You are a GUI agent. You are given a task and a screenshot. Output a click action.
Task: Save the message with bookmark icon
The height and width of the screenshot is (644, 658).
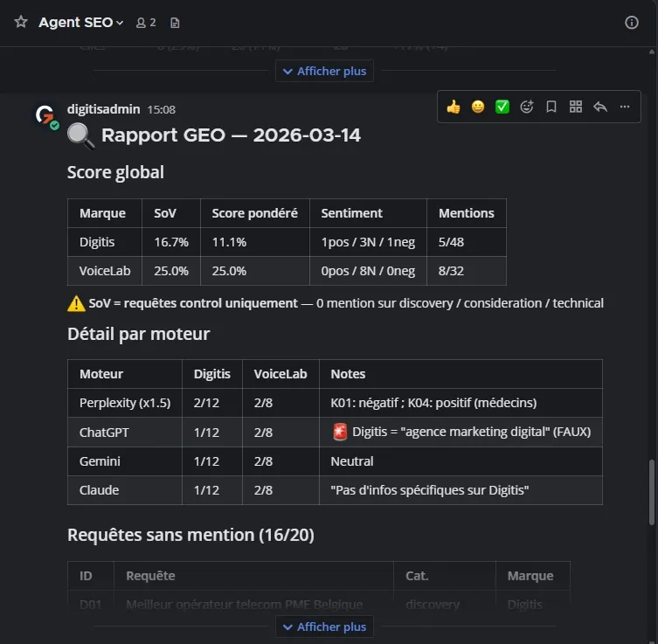[551, 107]
